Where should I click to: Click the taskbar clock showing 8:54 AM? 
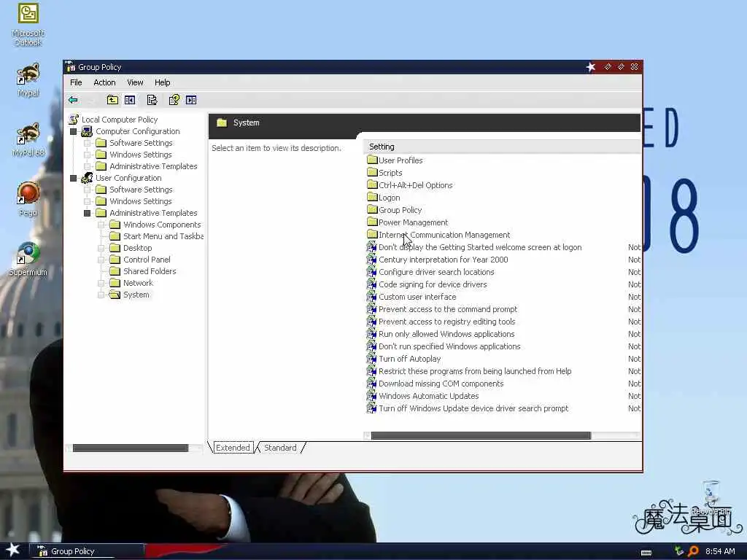click(x=720, y=551)
